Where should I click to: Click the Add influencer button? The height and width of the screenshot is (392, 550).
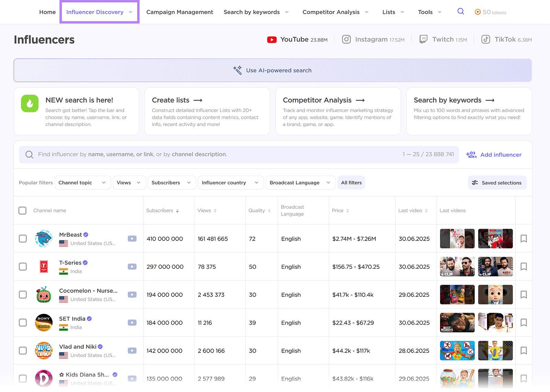coord(494,155)
